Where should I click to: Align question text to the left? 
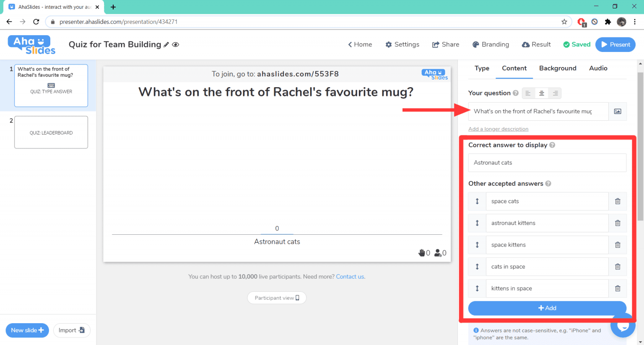528,93
